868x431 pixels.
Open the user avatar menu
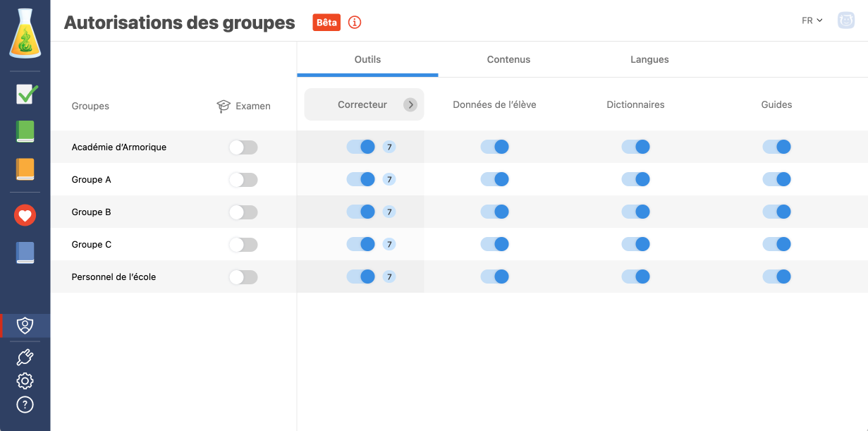coord(845,20)
